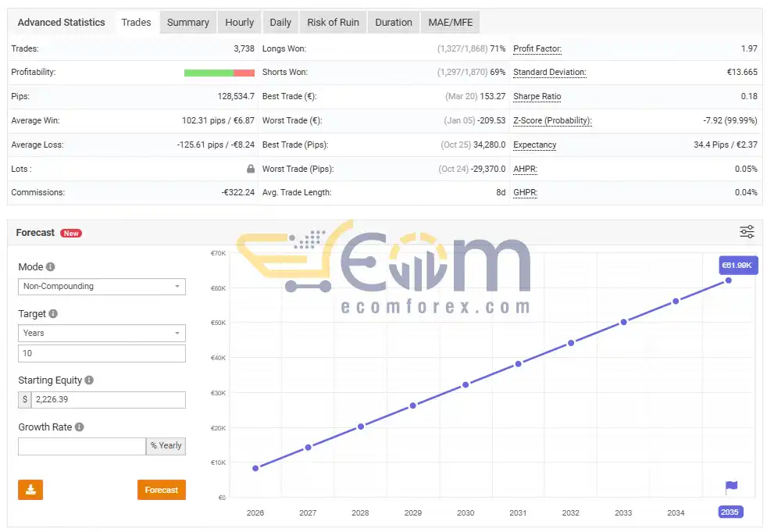
Task: Click the 2034 data point on chart
Action: pos(676,302)
